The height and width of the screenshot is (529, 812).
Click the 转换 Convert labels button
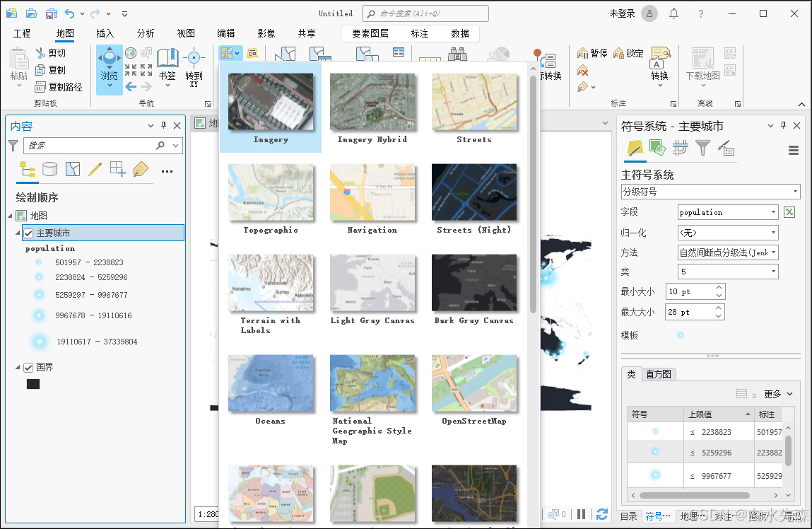660,66
